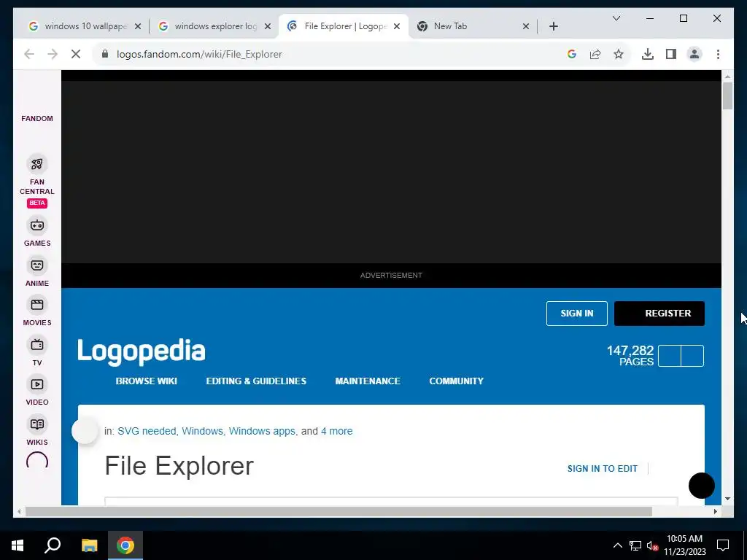Open the Logopedia wiki home logo
The image size is (747, 560).
point(142,352)
